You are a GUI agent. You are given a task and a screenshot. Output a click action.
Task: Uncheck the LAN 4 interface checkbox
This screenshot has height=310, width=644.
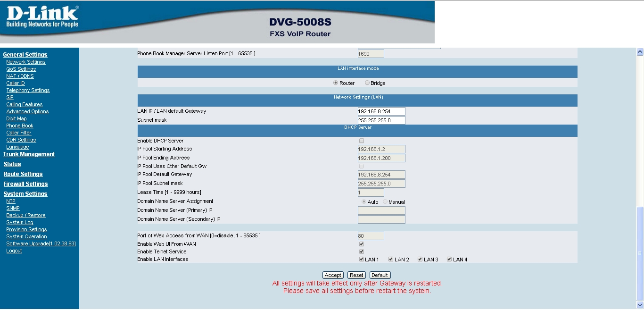pyautogui.click(x=449, y=259)
